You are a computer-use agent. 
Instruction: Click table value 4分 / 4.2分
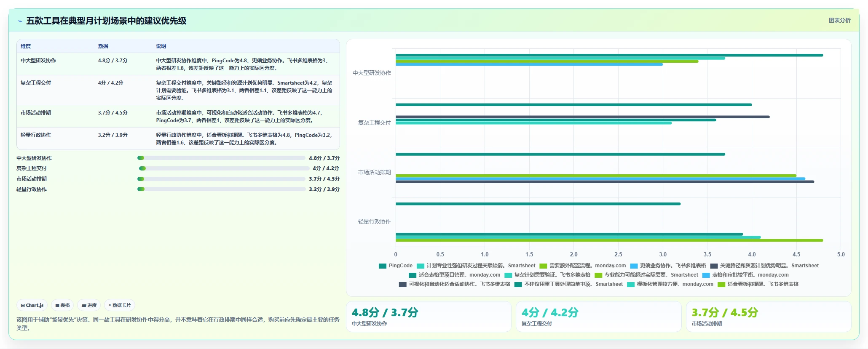pos(111,83)
